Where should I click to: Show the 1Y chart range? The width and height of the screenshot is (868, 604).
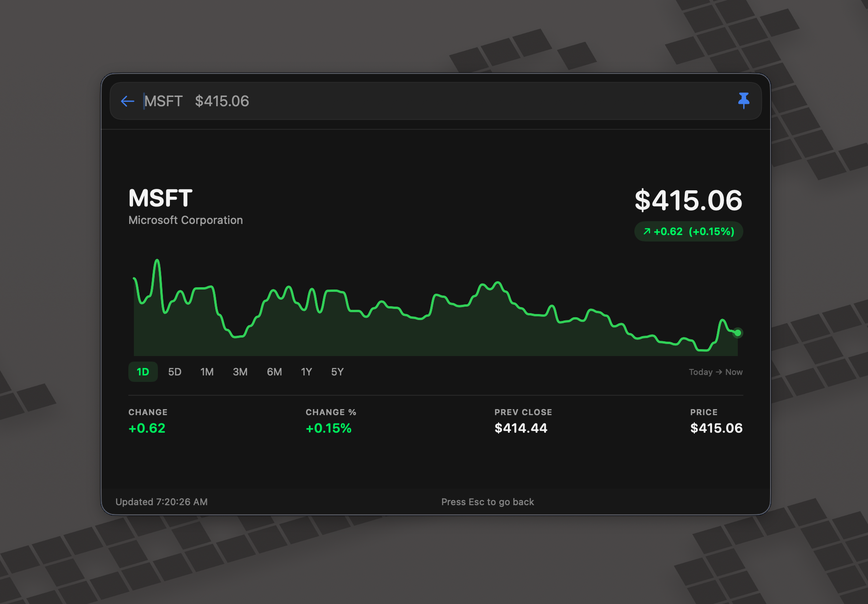coord(307,372)
